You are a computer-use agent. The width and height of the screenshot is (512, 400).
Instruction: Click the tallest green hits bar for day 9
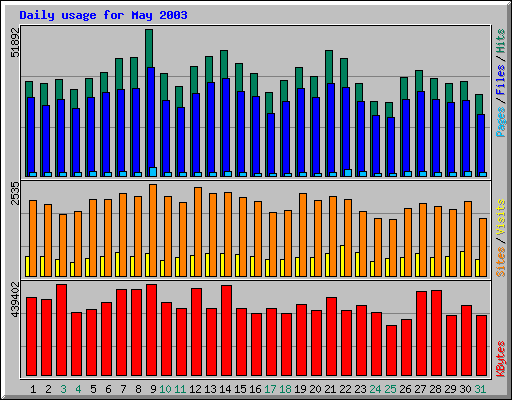149,48
